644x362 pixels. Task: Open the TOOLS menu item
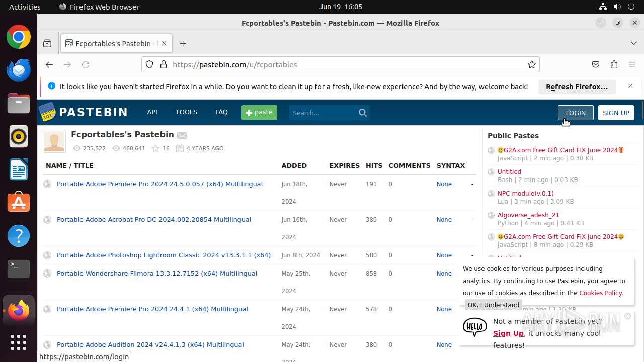coord(186,112)
